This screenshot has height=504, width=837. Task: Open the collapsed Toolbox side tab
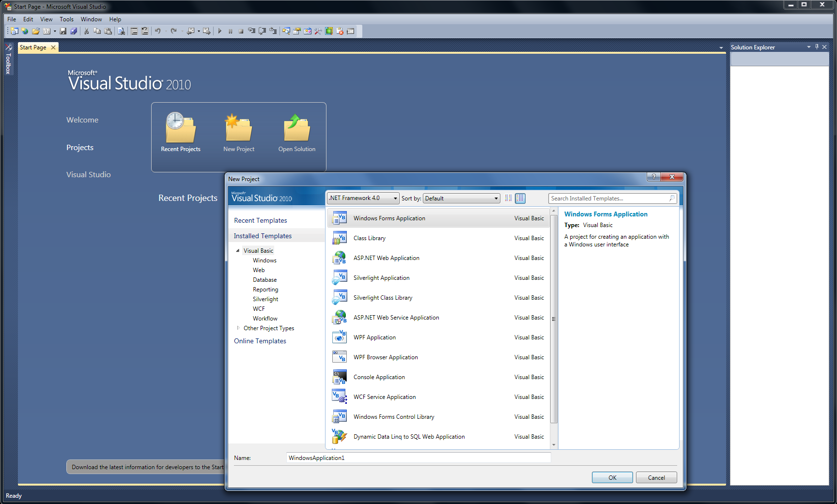tap(8, 59)
